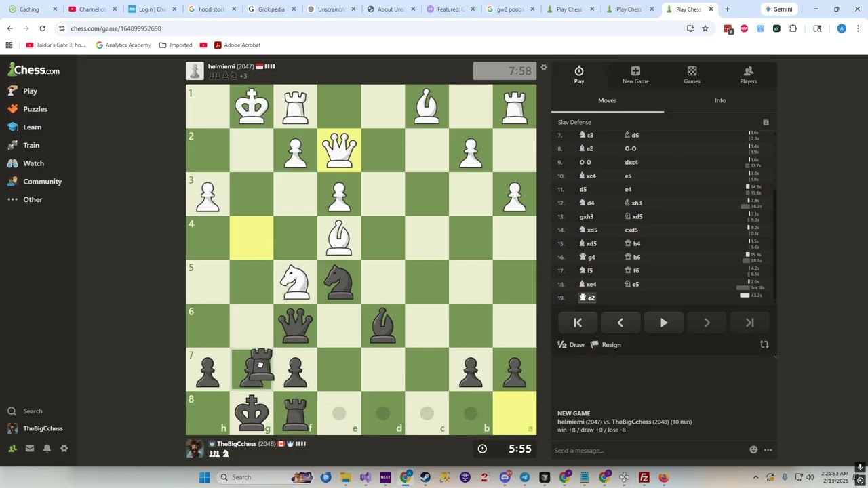Open the Adobe Acrobat bookmark
Screen dimensions: 868x488
(237, 45)
